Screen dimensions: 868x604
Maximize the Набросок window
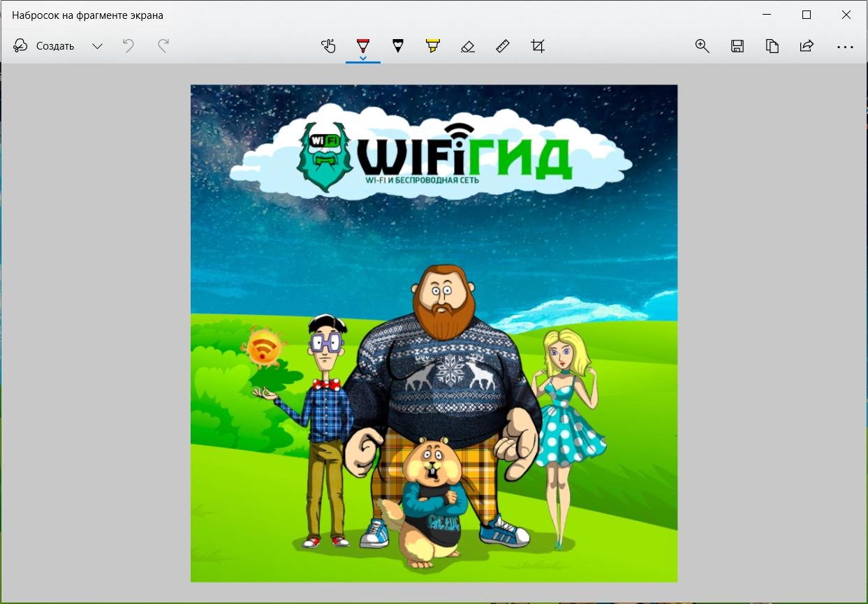pos(807,15)
